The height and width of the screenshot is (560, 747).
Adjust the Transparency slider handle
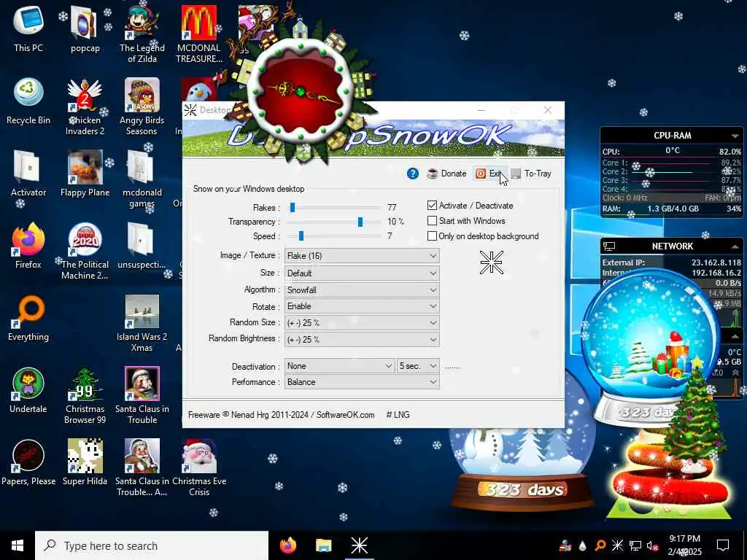coord(360,222)
